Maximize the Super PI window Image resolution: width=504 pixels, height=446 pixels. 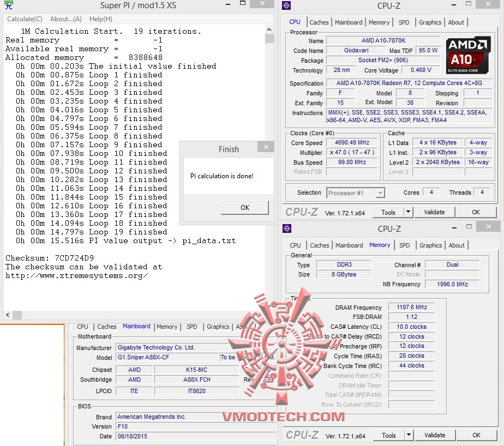click(x=243, y=3)
